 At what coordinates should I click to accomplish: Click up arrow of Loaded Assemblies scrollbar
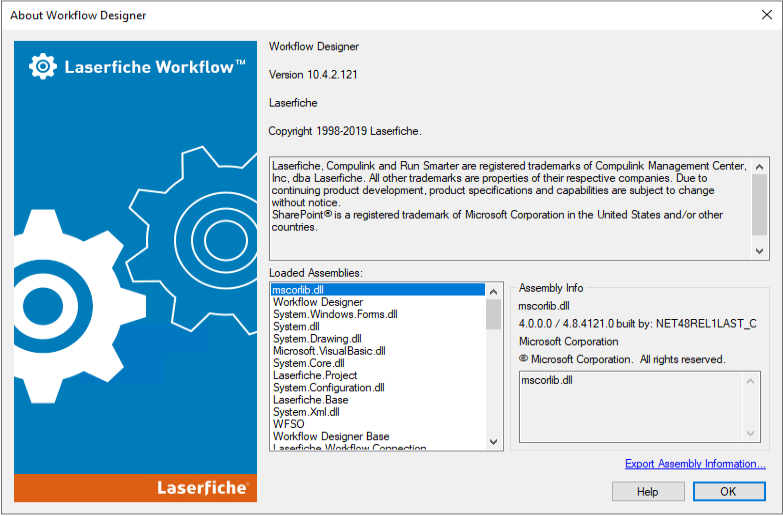pos(493,292)
